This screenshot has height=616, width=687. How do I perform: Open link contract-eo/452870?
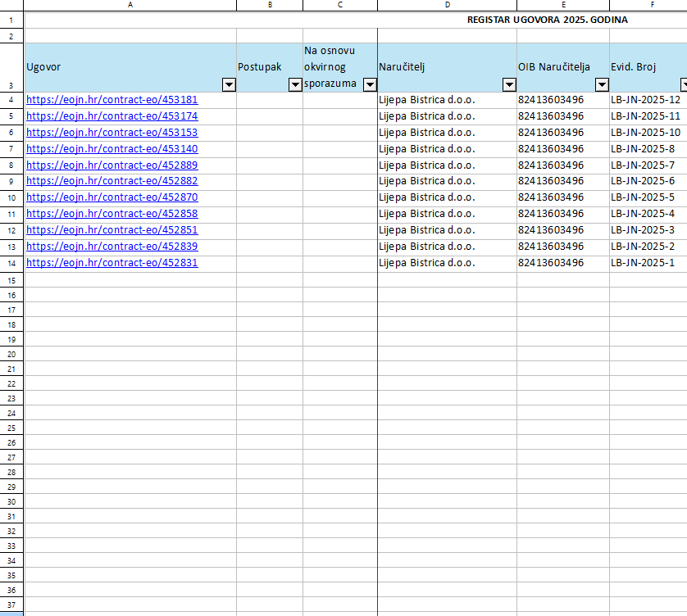tap(112, 197)
